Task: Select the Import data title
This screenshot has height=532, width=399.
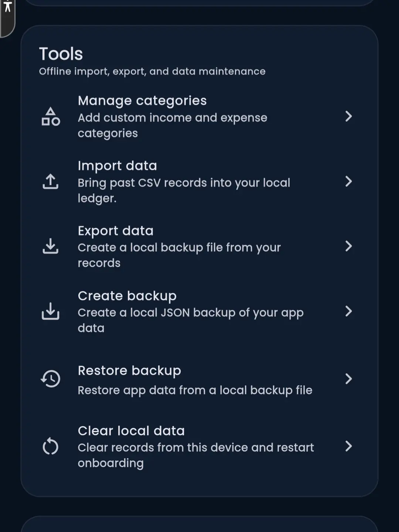Action: click(117, 166)
